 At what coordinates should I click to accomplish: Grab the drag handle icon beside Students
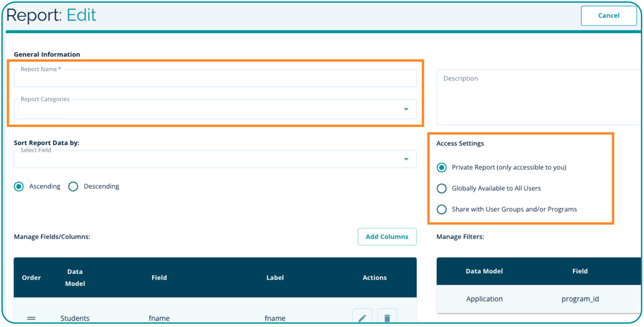[31, 318]
